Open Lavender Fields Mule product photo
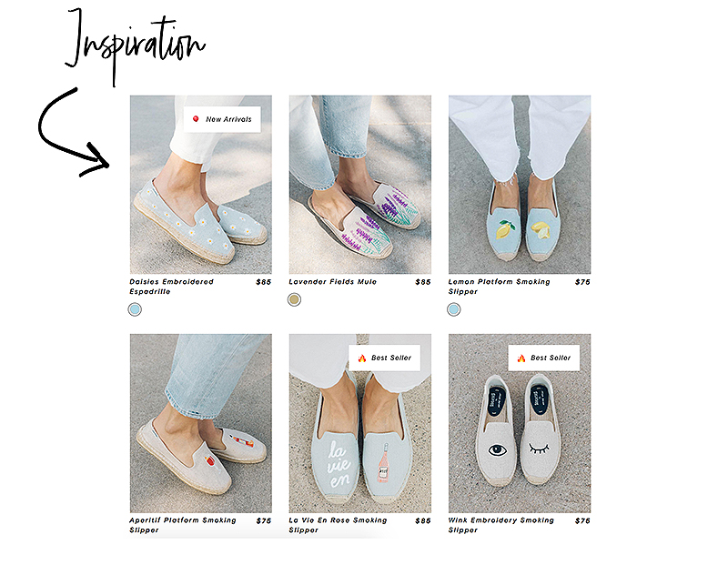The image size is (728, 565). pyautogui.click(x=359, y=185)
